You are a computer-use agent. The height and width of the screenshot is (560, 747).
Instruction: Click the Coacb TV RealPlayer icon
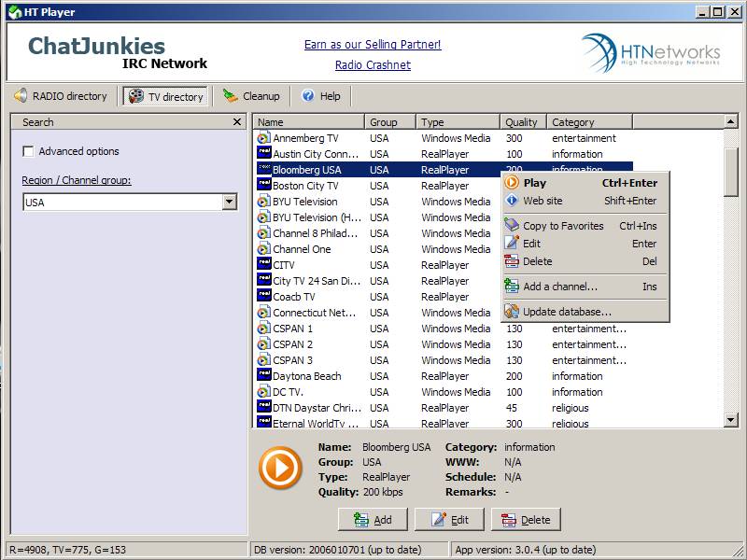(263, 296)
